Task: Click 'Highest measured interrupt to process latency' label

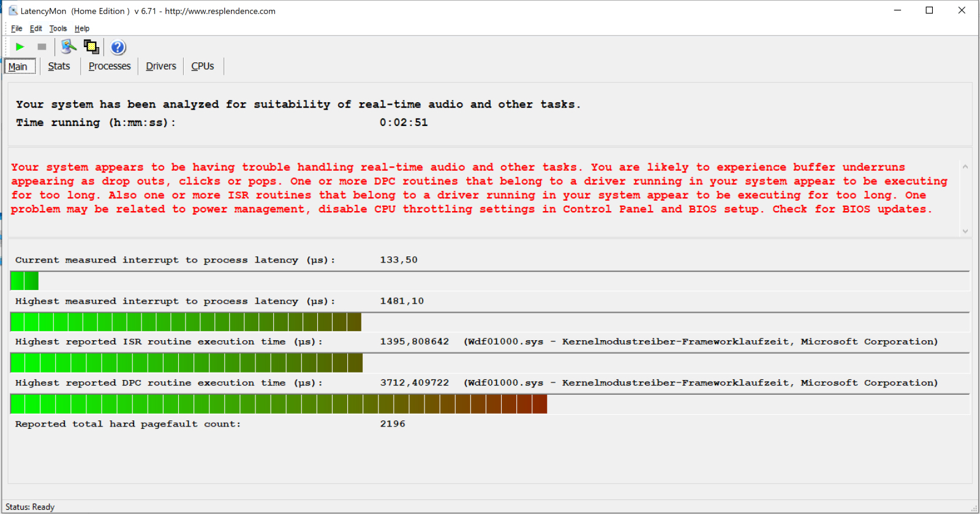Action: pyautogui.click(x=175, y=301)
